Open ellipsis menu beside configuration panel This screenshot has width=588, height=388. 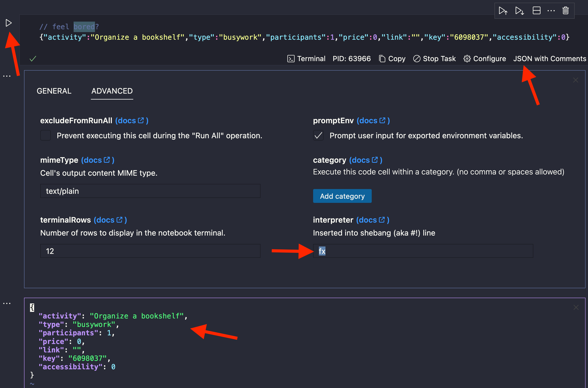pos(7,76)
